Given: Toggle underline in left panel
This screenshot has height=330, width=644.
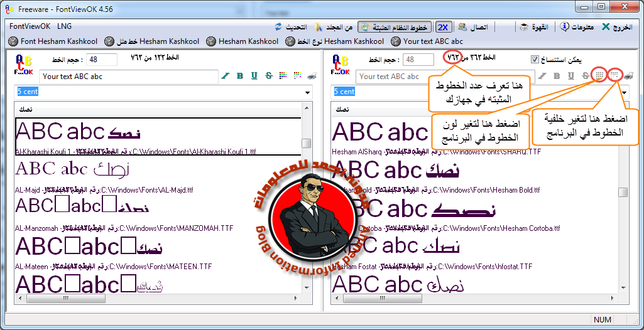Looking at the screenshot, I should click(254, 76).
